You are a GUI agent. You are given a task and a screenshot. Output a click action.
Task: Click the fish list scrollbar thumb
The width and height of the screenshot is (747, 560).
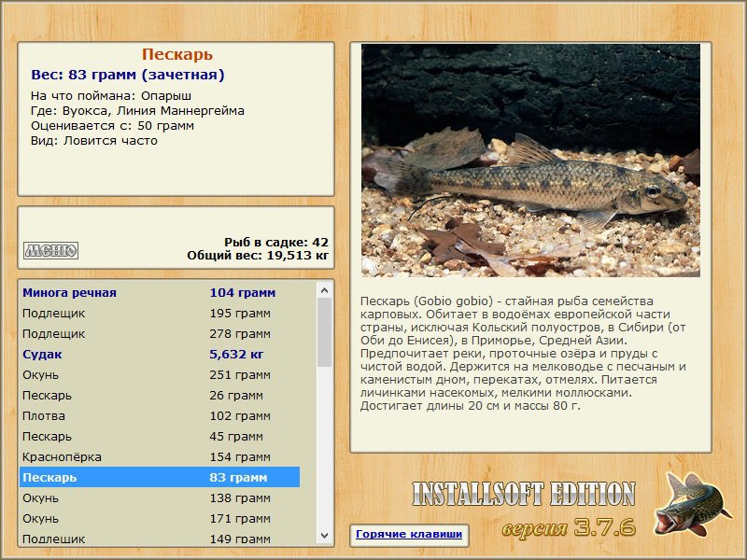click(324, 332)
